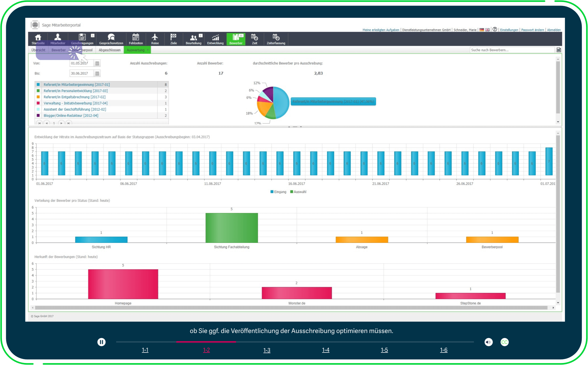Image resolution: width=588 pixels, height=365 pixels.
Task: Click Abmelden to log out
Action: 554,30
